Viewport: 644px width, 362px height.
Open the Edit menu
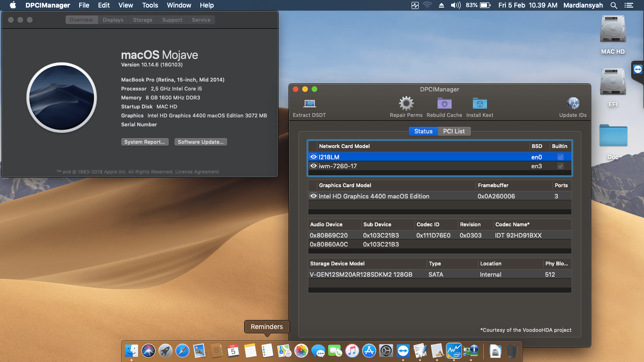(x=104, y=5)
